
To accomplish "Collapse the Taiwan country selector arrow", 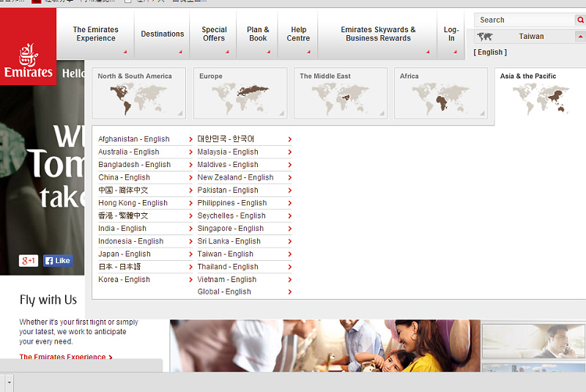I will click(x=580, y=37).
